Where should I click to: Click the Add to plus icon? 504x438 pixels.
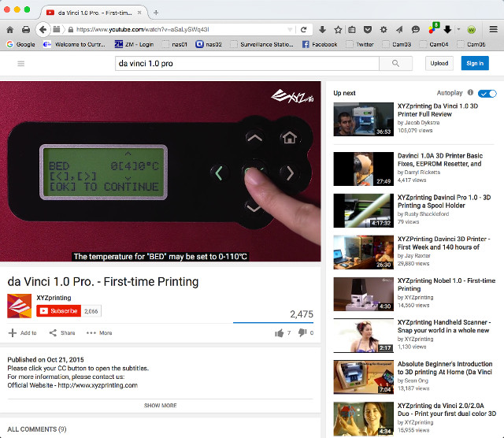(x=13, y=333)
